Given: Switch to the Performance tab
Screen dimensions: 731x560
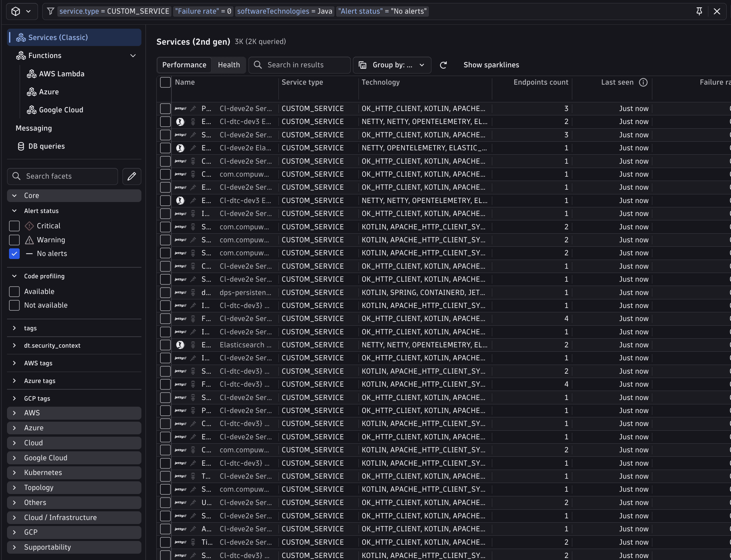Looking at the screenshot, I should click(x=184, y=65).
